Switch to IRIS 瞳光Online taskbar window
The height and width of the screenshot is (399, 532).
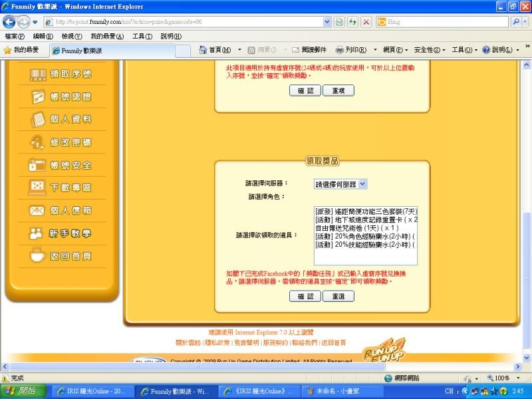pos(90,391)
